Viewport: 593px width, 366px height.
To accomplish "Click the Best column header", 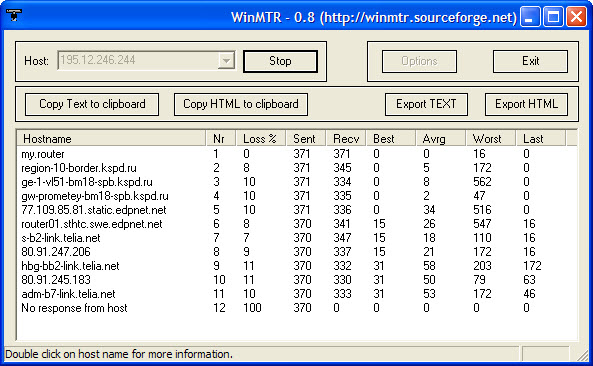I will (x=391, y=139).
